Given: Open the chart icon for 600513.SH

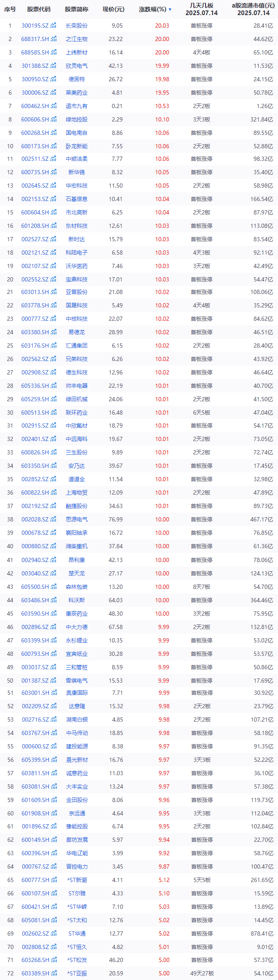Looking at the screenshot, I should coord(54,413).
